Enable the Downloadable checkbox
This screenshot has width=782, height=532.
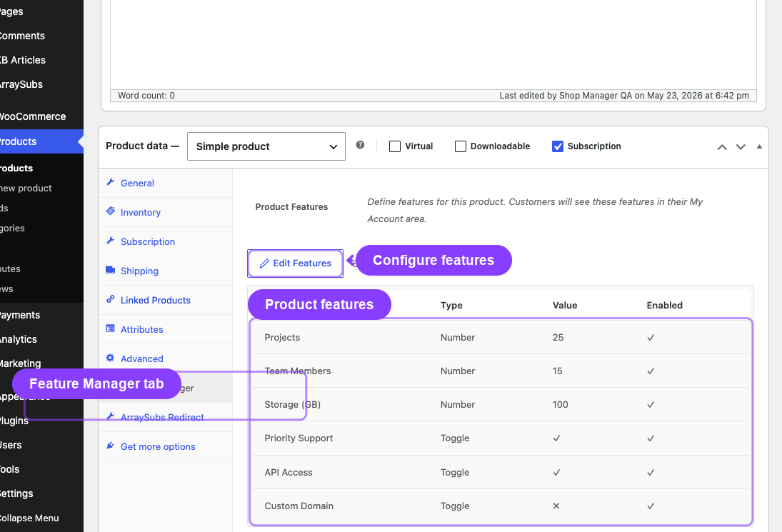tap(461, 146)
